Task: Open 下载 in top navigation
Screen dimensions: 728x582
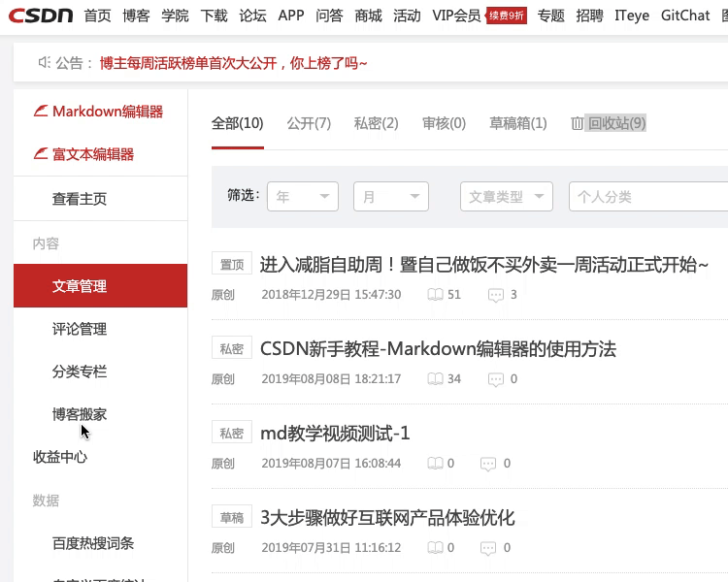Action: (x=215, y=16)
